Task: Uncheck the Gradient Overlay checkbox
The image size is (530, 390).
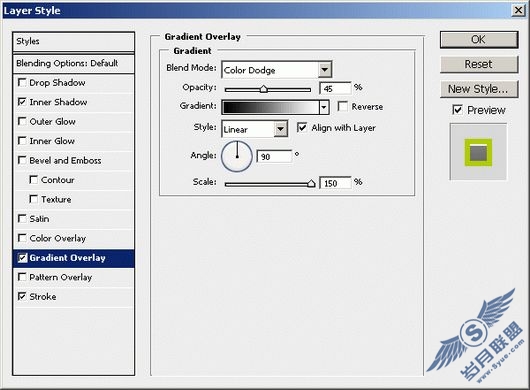Action: tap(22, 258)
